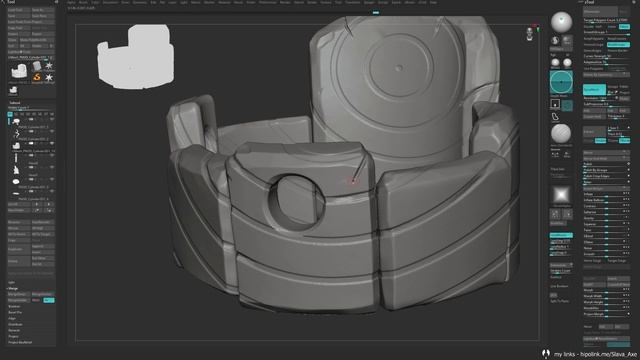Screen dimensions: 640x360
Task: Open the Alpha menu
Action: tap(71, 2)
